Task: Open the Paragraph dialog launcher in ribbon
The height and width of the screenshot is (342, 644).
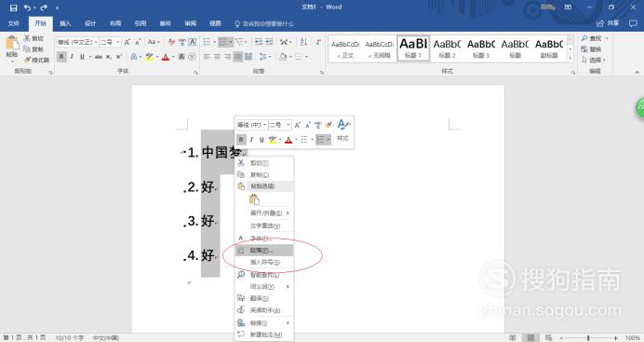Action: tap(322, 73)
